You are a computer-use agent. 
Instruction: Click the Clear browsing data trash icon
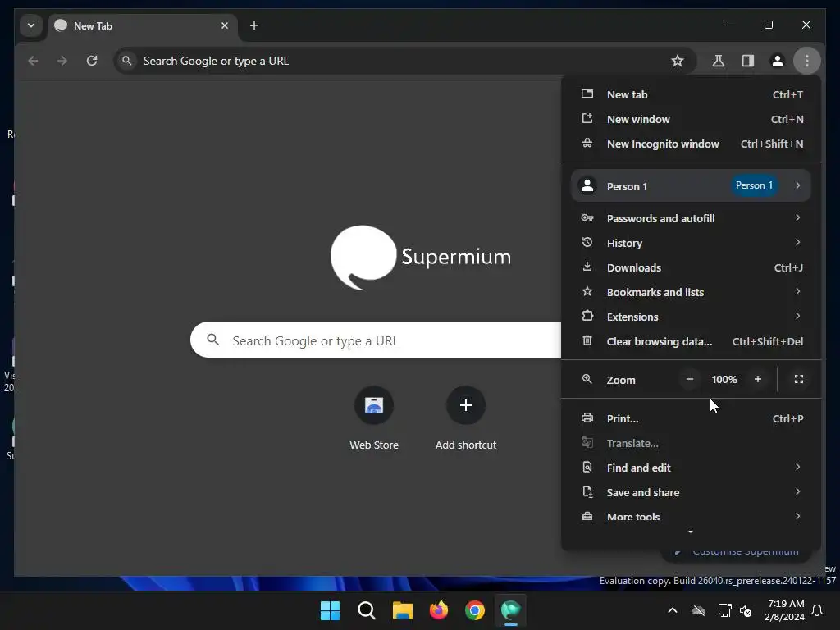coord(587,340)
